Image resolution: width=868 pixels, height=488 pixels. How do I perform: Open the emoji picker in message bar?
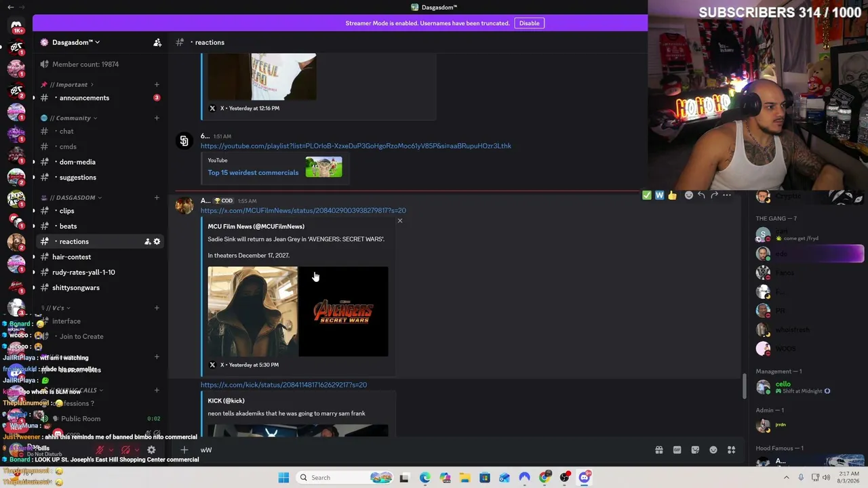click(713, 450)
